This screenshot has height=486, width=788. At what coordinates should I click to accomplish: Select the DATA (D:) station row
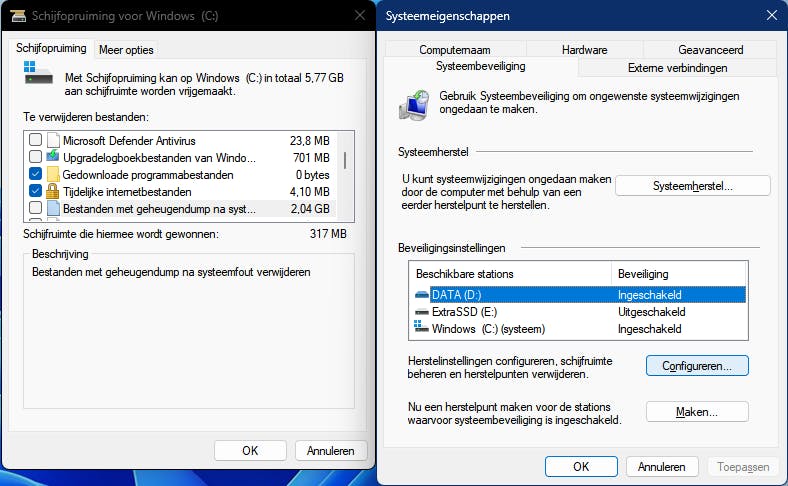(578, 295)
